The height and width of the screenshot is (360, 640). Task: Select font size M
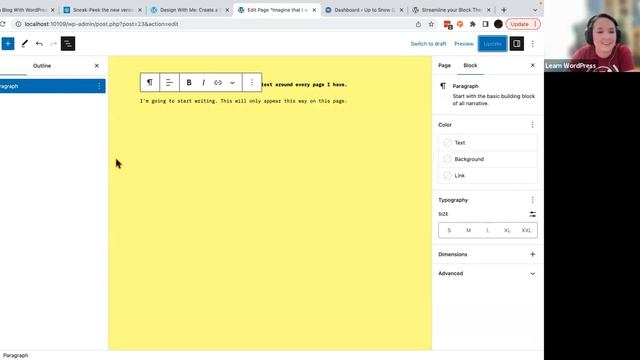(x=469, y=231)
